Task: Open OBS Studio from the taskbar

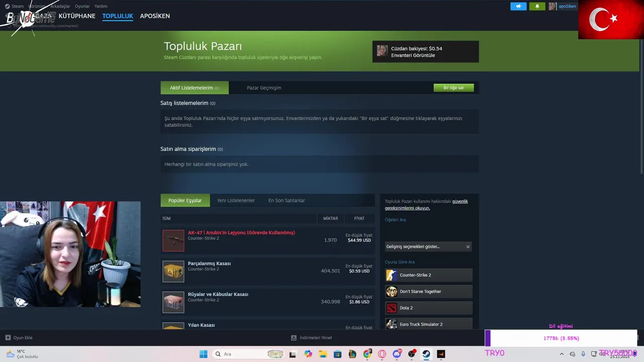Action: tap(412, 354)
